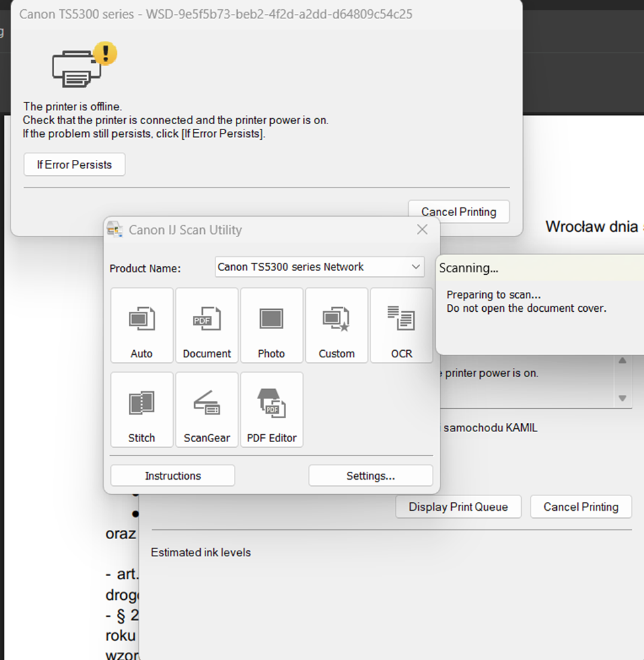Click the Canon IJ Scan Utility title icon
This screenshot has width=644, height=660.
tap(116, 229)
